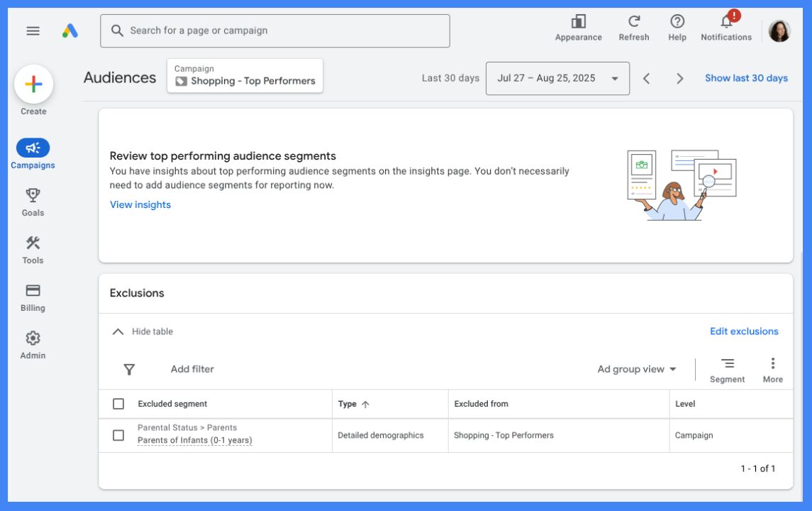The image size is (812, 511).
Task: Open Edit exclusions
Action: 743,331
